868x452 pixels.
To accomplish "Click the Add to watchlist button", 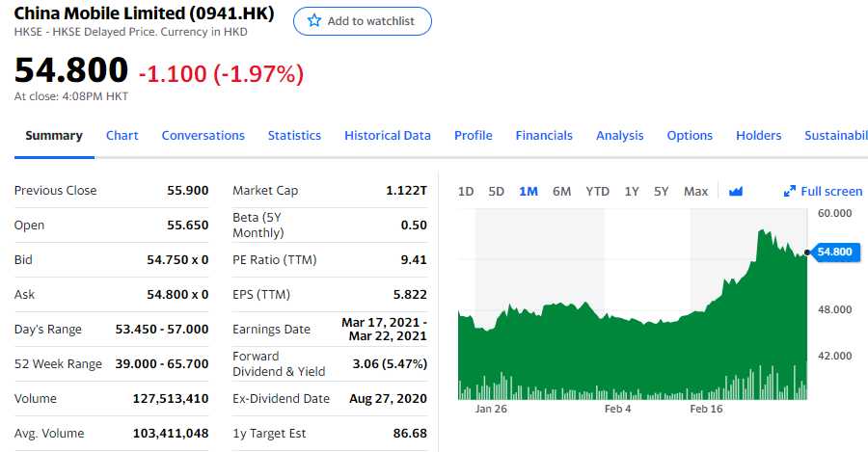I will point(363,21).
